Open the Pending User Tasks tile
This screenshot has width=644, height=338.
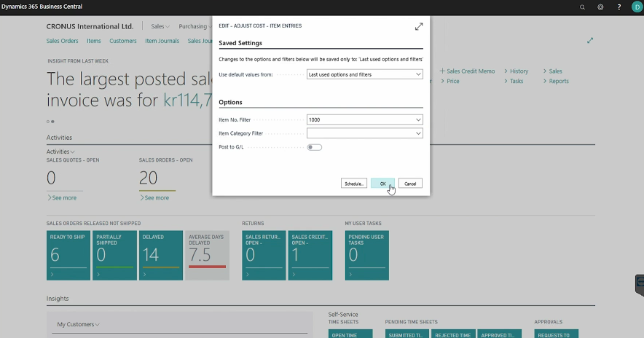pos(367,256)
